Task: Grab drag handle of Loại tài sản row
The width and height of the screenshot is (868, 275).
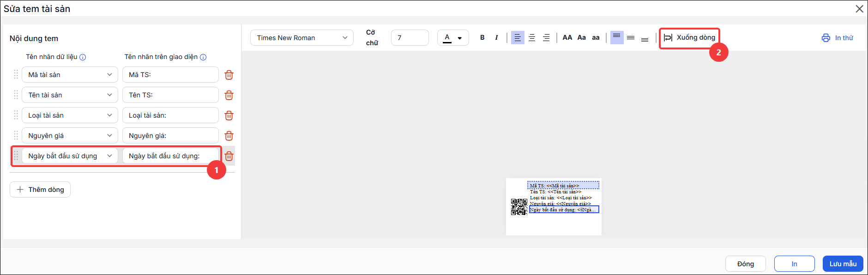Action: click(x=16, y=115)
